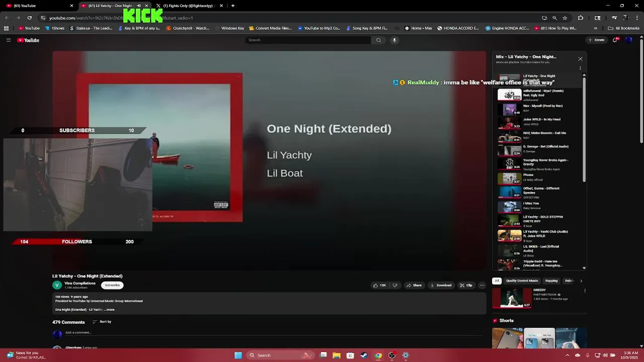644x362 pixels.
Task: Reload the page in Chrome
Action: 29,18
